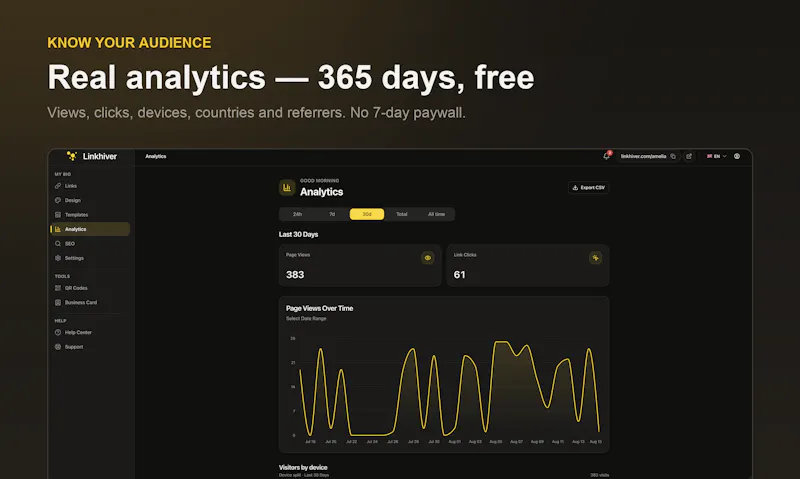Open the Business Card tool

click(x=90, y=302)
